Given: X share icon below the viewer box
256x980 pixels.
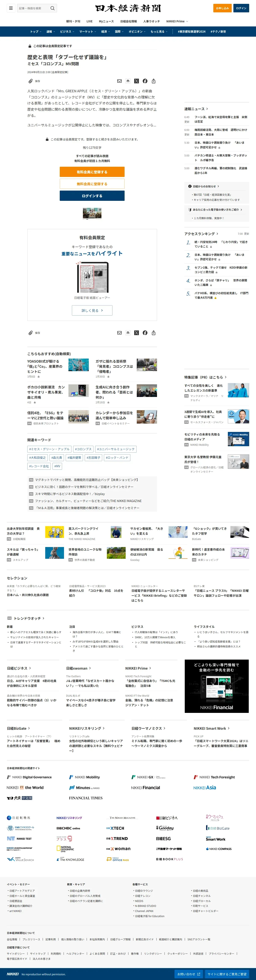Looking at the screenshot, I should pos(136,333).
